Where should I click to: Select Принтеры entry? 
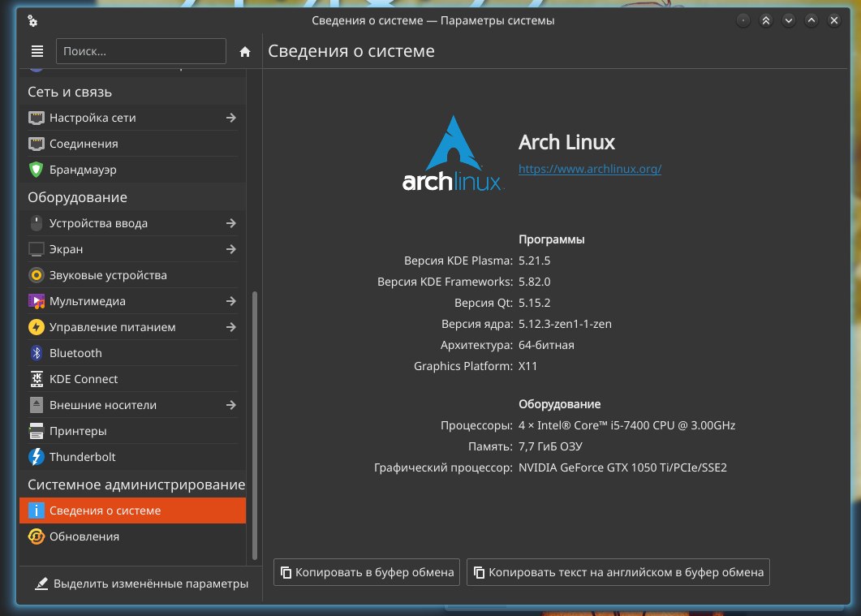132,431
